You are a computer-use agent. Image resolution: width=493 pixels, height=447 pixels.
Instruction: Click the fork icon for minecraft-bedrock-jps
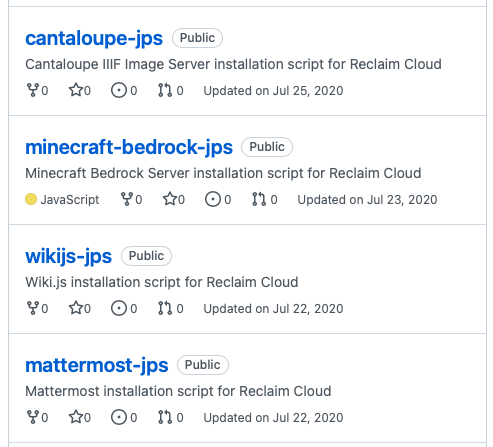pos(127,199)
